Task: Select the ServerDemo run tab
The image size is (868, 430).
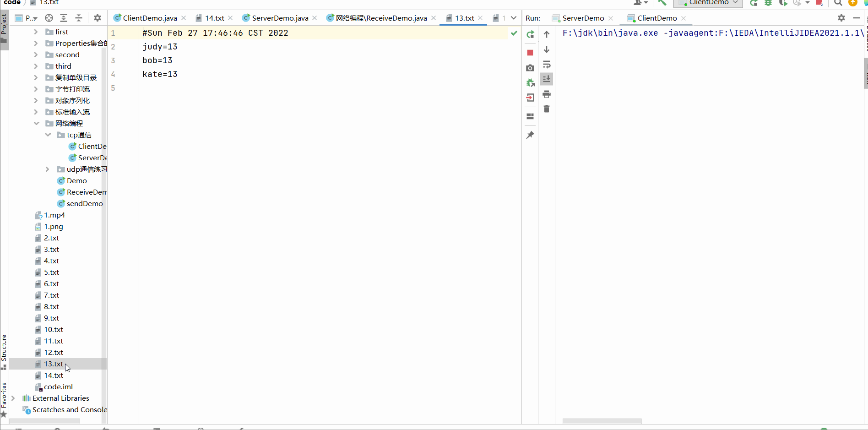Action: click(x=583, y=18)
